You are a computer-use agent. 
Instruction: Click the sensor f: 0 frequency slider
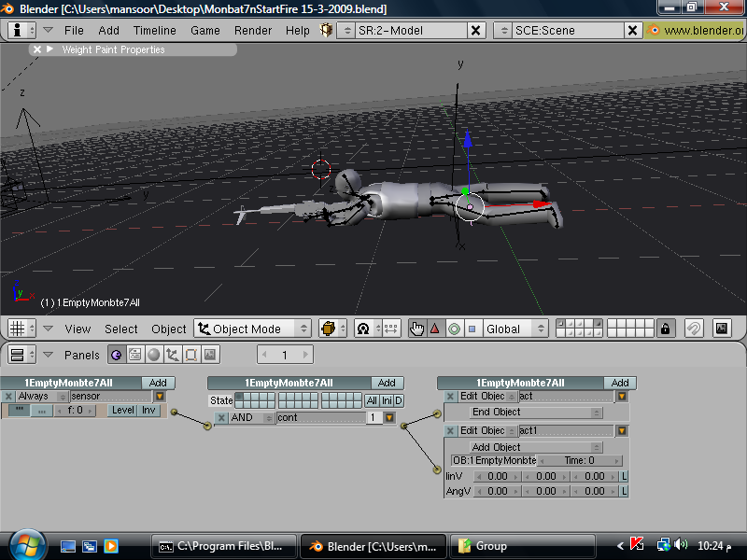point(76,411)
